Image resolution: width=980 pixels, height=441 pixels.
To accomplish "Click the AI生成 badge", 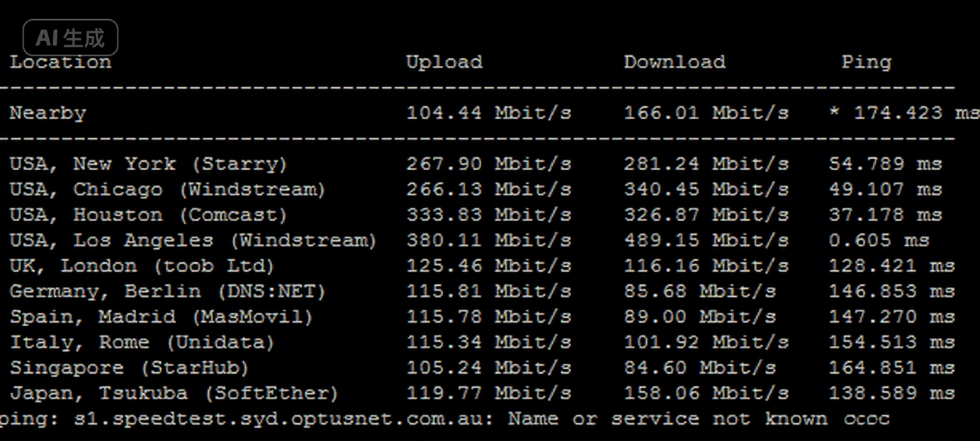I will (x=70, y=38).
